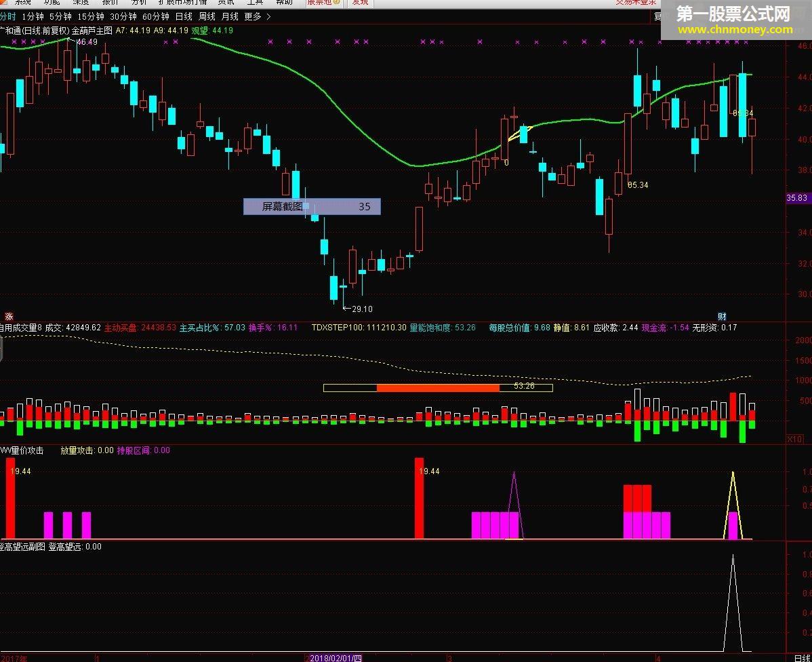Screen dimensions: 812x662
Task: Click the 放量攻击: 0.00 value
Action: 87,450
